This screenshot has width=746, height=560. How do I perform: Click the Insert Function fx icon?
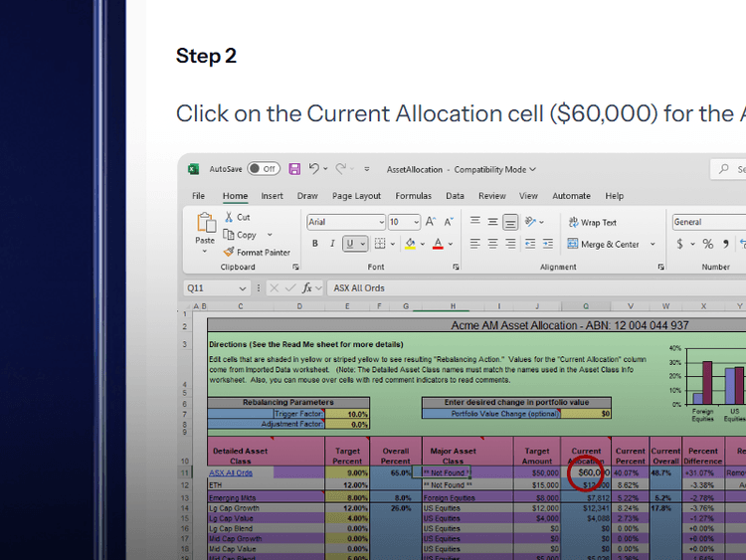click(x=308, y=288)
